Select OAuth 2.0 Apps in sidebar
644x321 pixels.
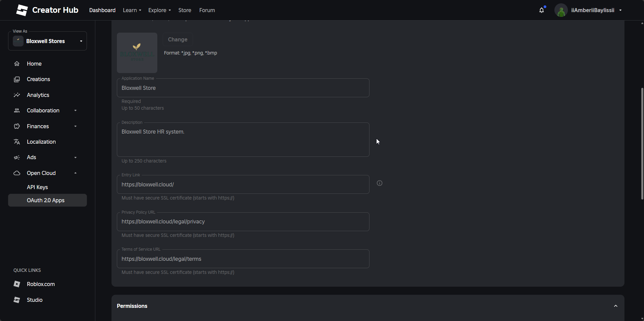(47, 200)
